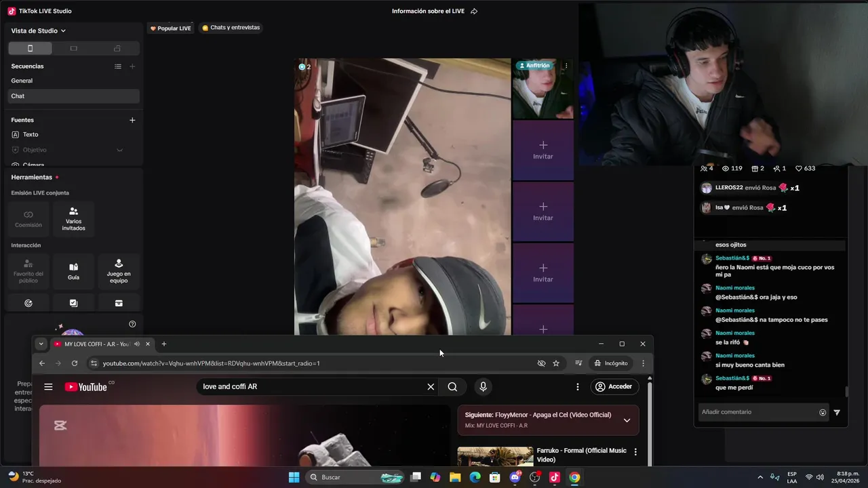Open a new Chrome tab
Screen dimensions: 868x488
click(163, 344)
